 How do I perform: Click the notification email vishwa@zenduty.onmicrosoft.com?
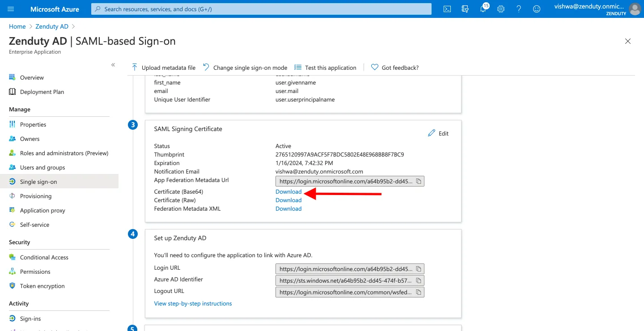(x=319, y=171)
